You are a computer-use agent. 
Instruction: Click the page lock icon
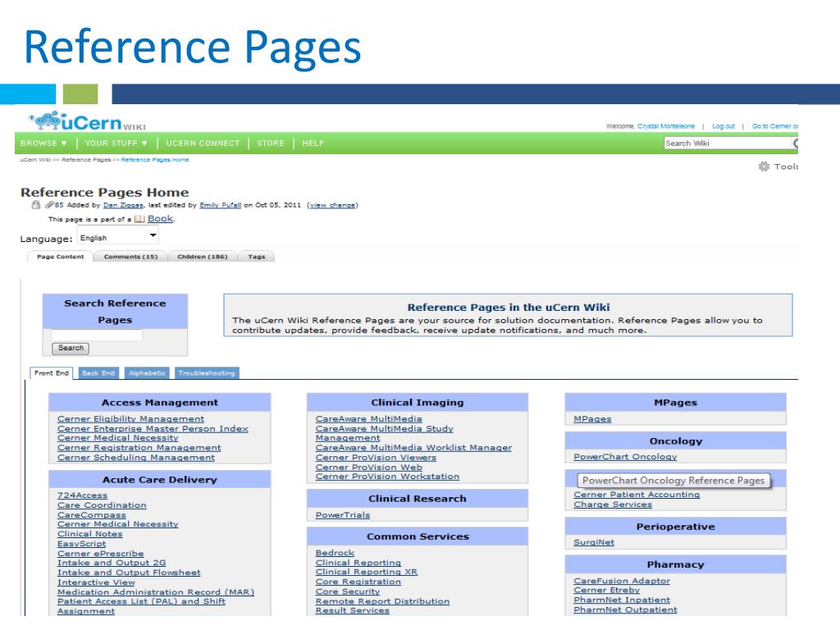(36, 204)
